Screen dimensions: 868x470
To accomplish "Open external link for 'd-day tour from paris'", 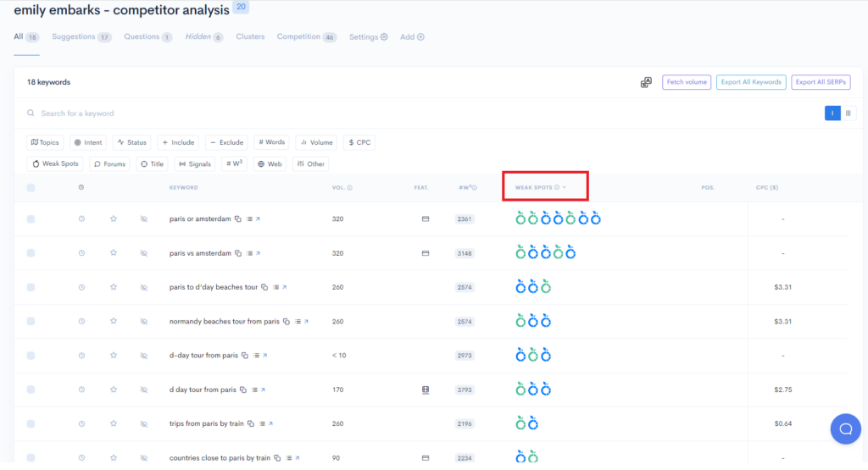I will (264, 356).
